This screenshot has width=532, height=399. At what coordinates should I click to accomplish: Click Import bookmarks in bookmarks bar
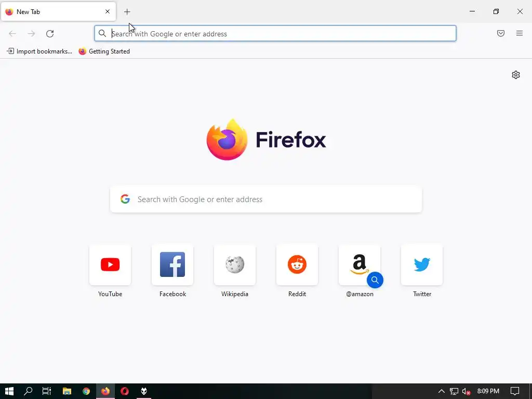tap(39, 51)
